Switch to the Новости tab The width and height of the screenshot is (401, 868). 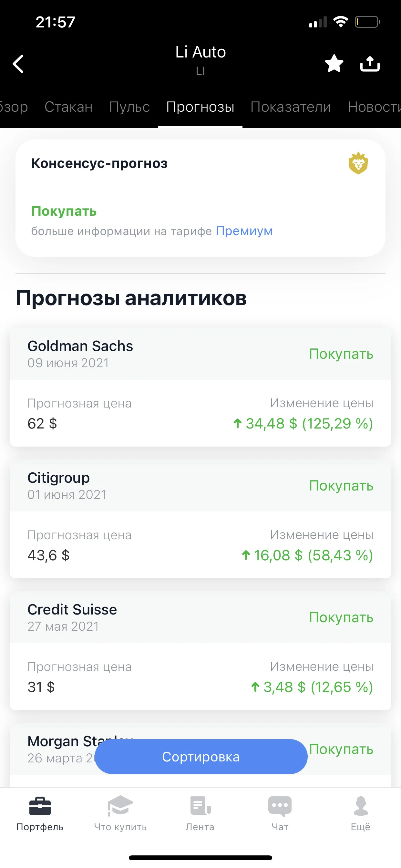tap(374, 107)
